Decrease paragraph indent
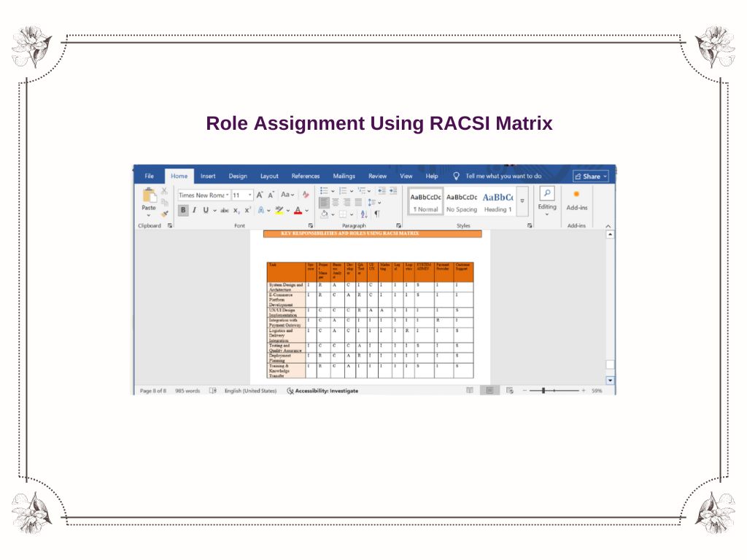This screenshot has width=747, height=560. pyautogui.click(x=382, y=191)
